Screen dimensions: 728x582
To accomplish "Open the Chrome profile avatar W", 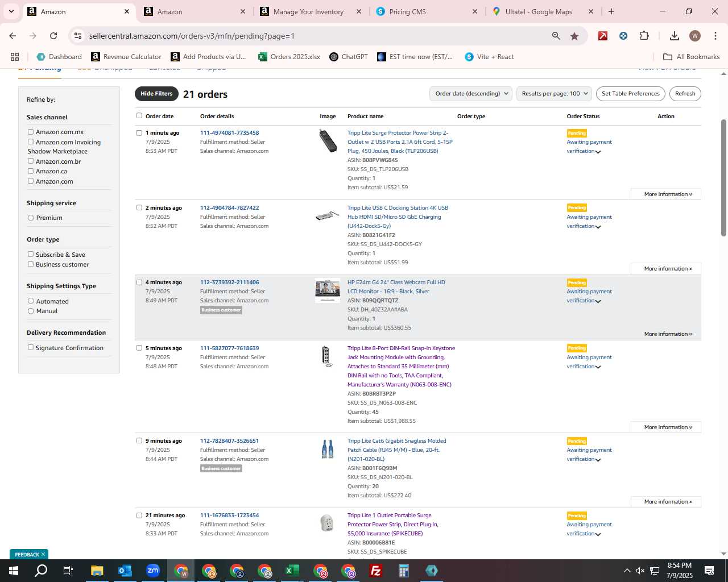I will point(694,36).
